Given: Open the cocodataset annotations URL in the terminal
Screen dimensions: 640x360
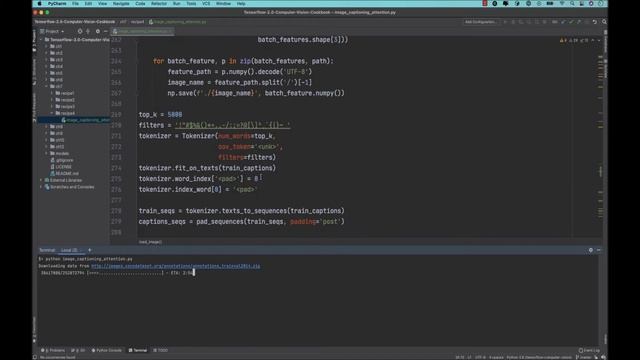Looking at the screenshot, I should (176, 266).
